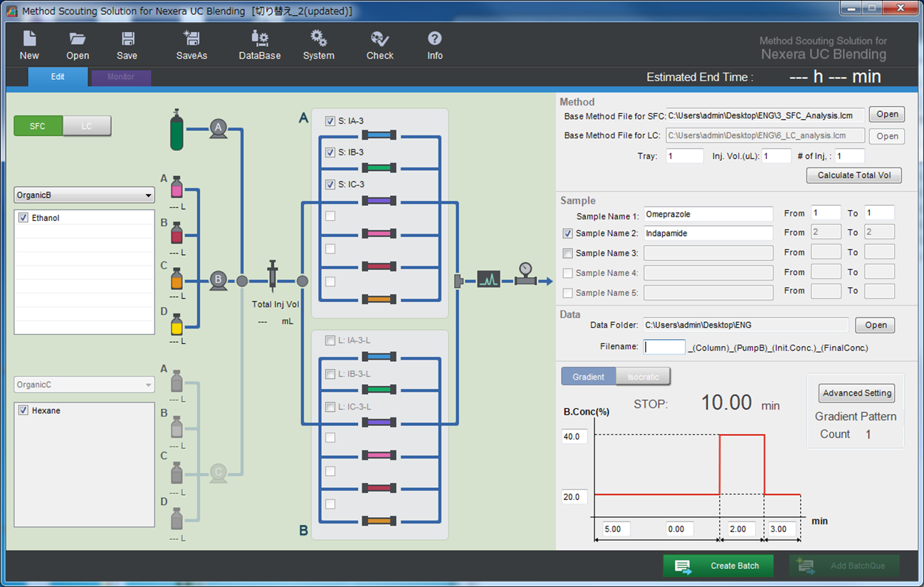
Task: Toggle the Hexane solvent checkbox
Action: pos(23,410)
